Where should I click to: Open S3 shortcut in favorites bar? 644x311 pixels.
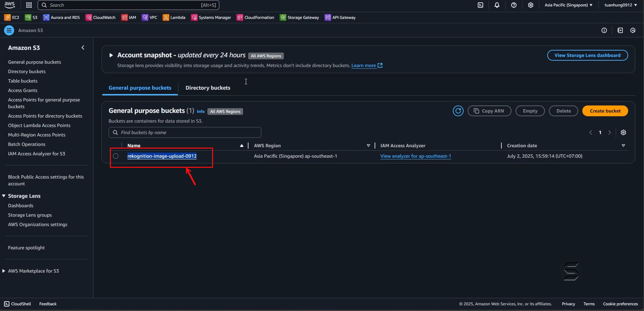pos(31,18)
